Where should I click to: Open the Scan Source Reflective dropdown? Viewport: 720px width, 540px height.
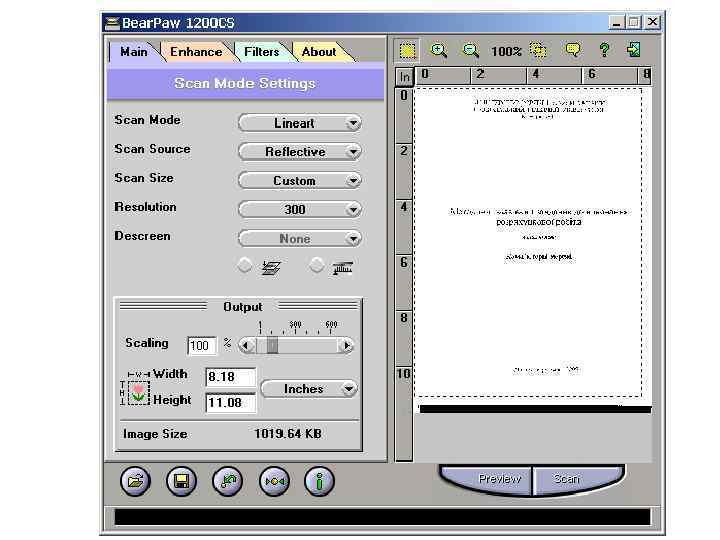(300, 152)
